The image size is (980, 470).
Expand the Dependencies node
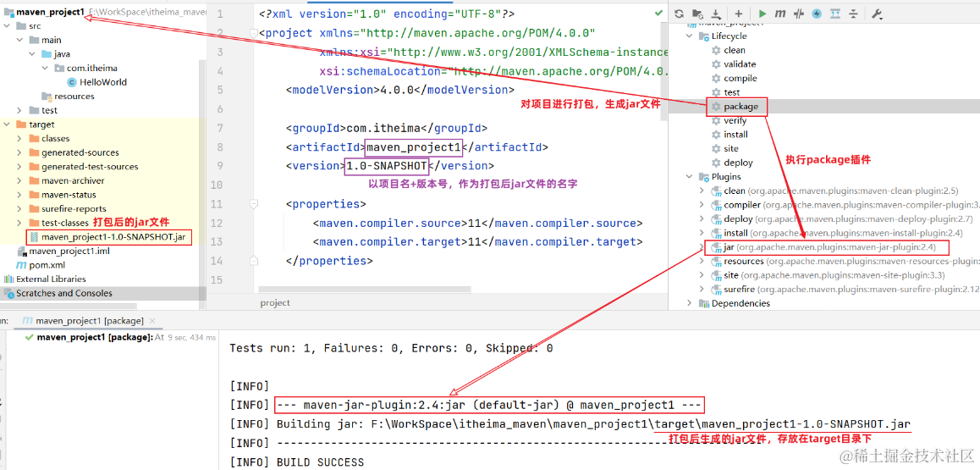[x=690, y=303]
